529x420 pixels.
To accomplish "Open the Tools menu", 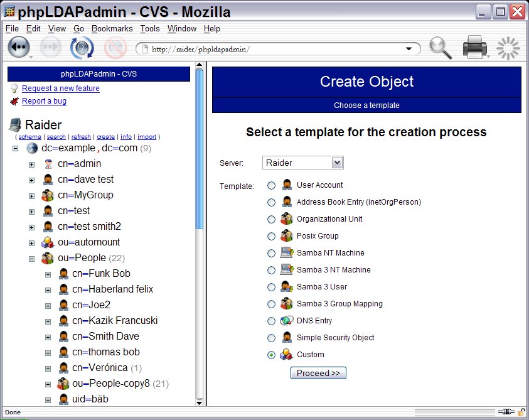I will tap(150, 29).
